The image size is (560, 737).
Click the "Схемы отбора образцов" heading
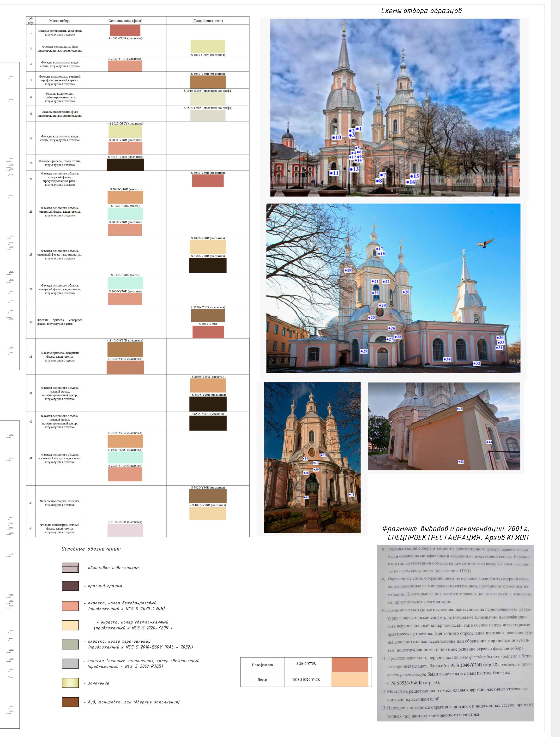pyautogui.click(x=421, y=11)
